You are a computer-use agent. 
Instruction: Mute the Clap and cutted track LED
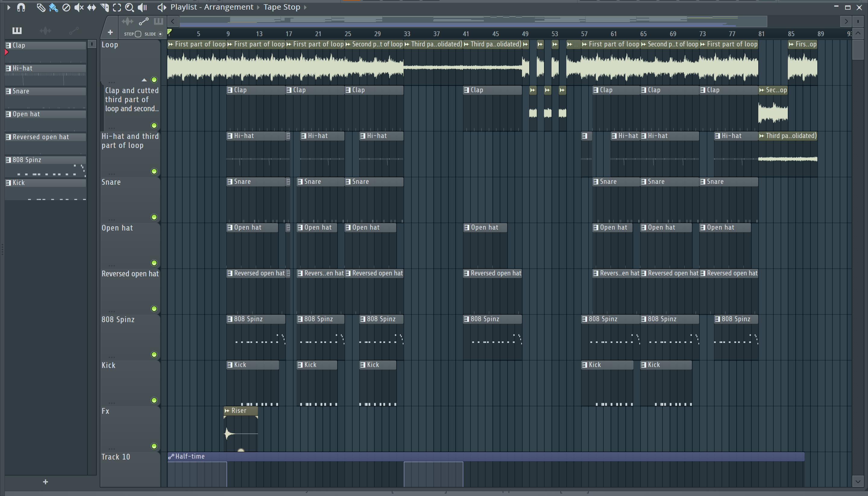(154, 125)
